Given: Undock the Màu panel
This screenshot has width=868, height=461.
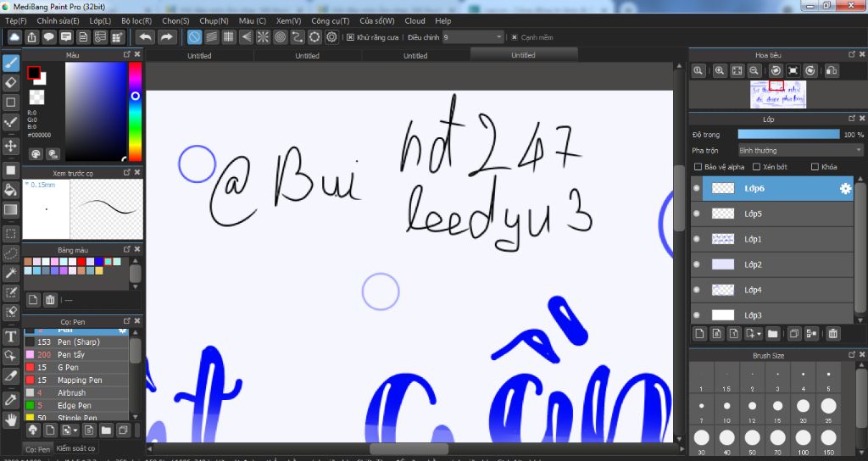Looking at the screenshot, I should pyautogui.click(x=127, y=54).
